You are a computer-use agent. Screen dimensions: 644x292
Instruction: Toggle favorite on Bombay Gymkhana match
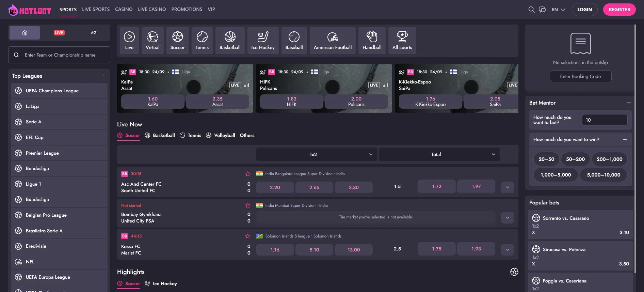248,205
